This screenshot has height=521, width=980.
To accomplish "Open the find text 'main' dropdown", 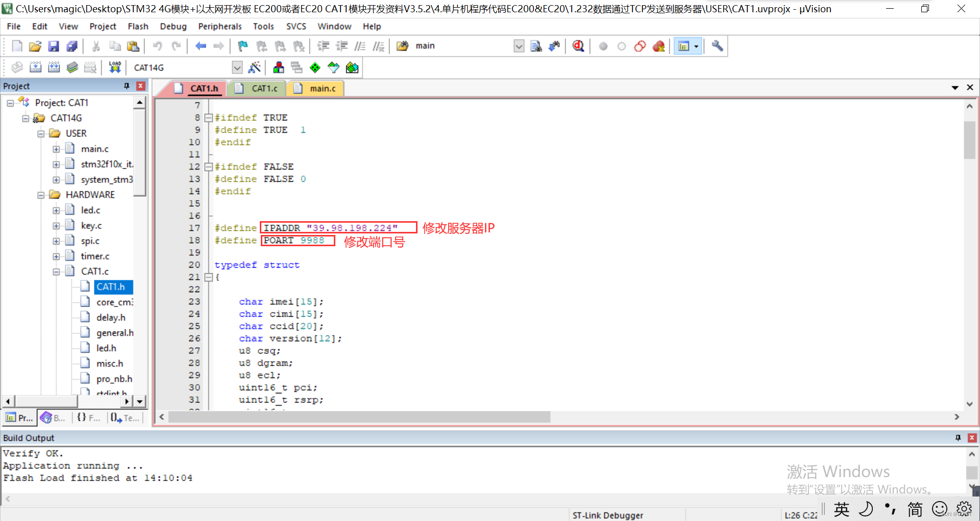I will click(x=519, y=46).
